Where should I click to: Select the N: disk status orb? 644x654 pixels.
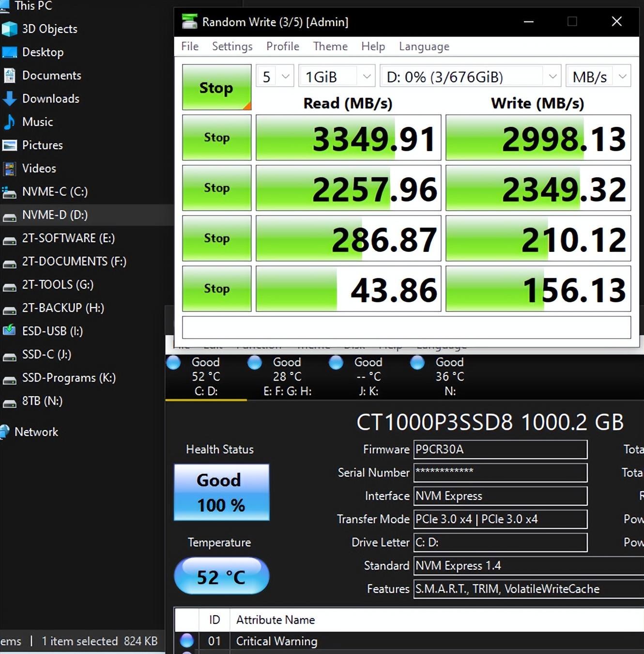pos(417,362)
